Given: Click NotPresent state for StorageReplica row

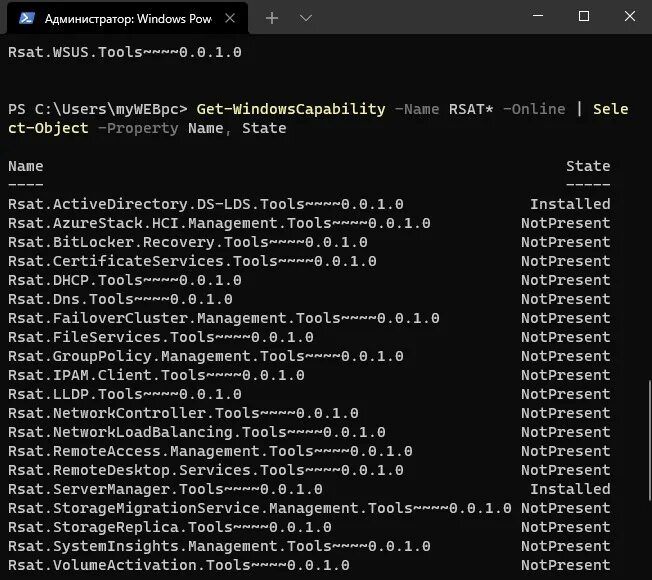Looking at the screenshot, I should click(x=566, y=527).
